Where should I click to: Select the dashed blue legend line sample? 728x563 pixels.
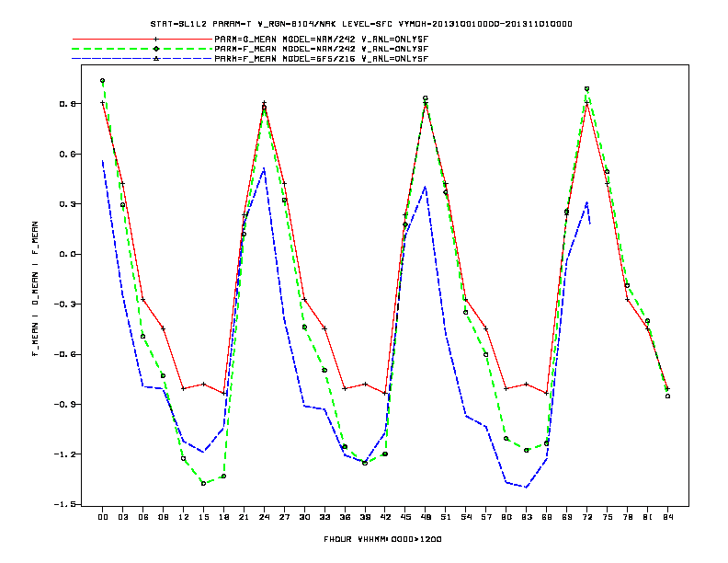tap(142, 59)
